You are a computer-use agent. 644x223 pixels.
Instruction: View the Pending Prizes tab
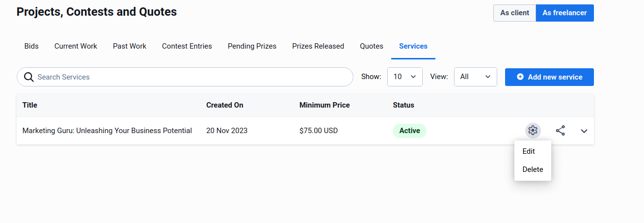[252, 46]
